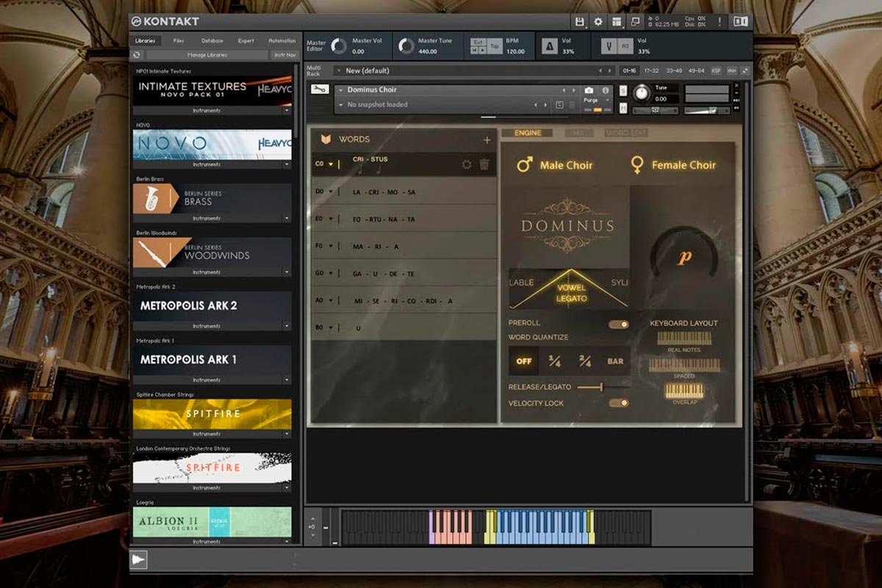Click the metronome icon
The width and height of the screenshot is (882, 588).
pos(549,46)
